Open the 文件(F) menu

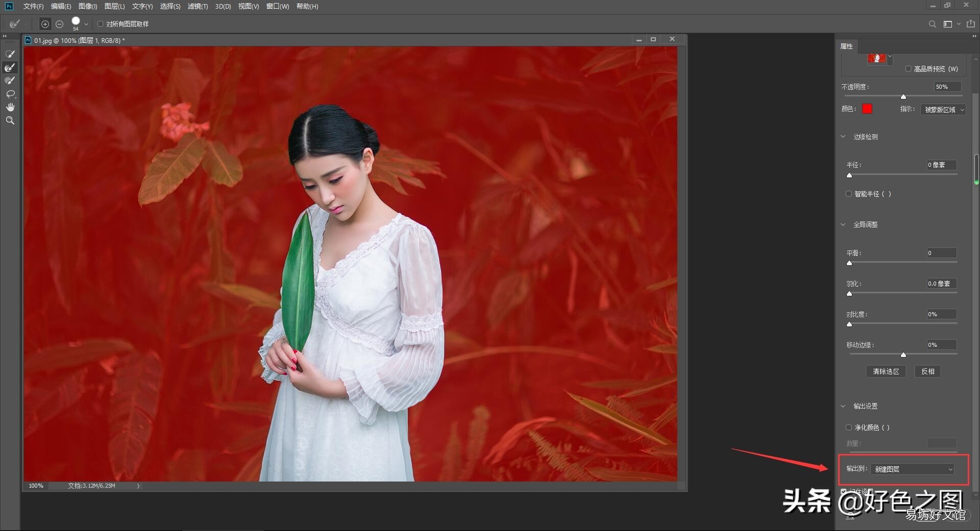pyautogui.click(x=33, y=6)
